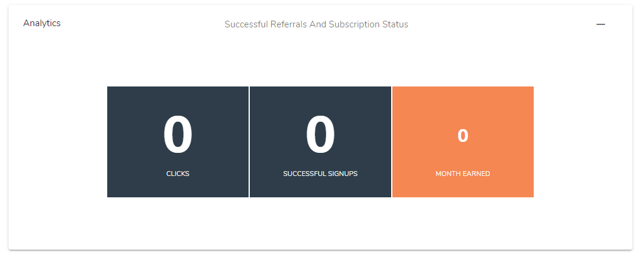The image size is (644, 257).
Task: Click the large zero above SUCCESSFUL SIGNUPS
Action: pyautogui.click(x=320, y=135)
